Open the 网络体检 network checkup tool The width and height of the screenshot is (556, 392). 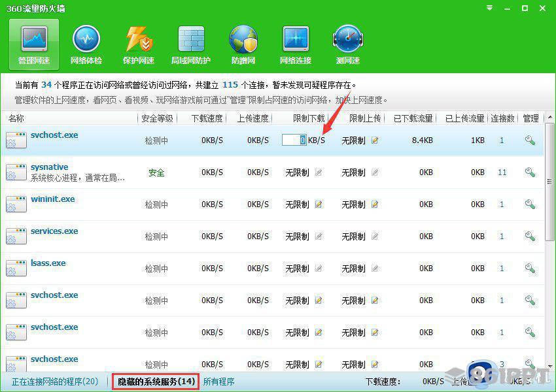[x=86, y=44]
